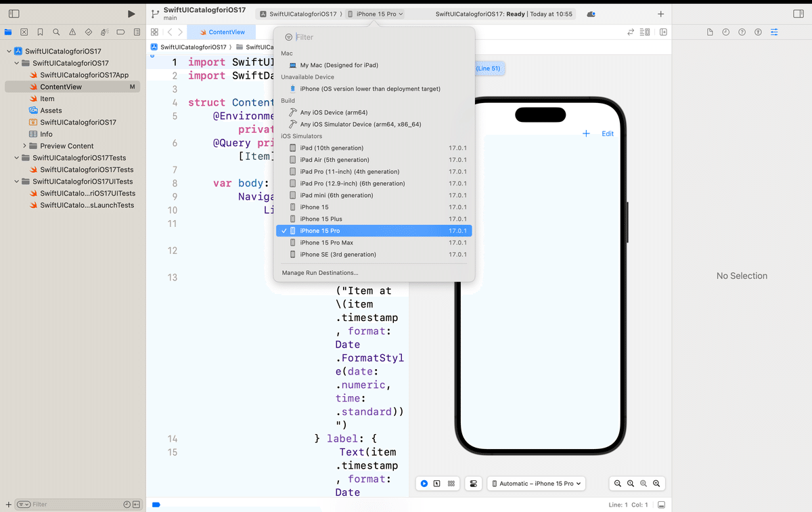Open the Report navigator
The image size is (812, 512).
(x=137, y=32)
